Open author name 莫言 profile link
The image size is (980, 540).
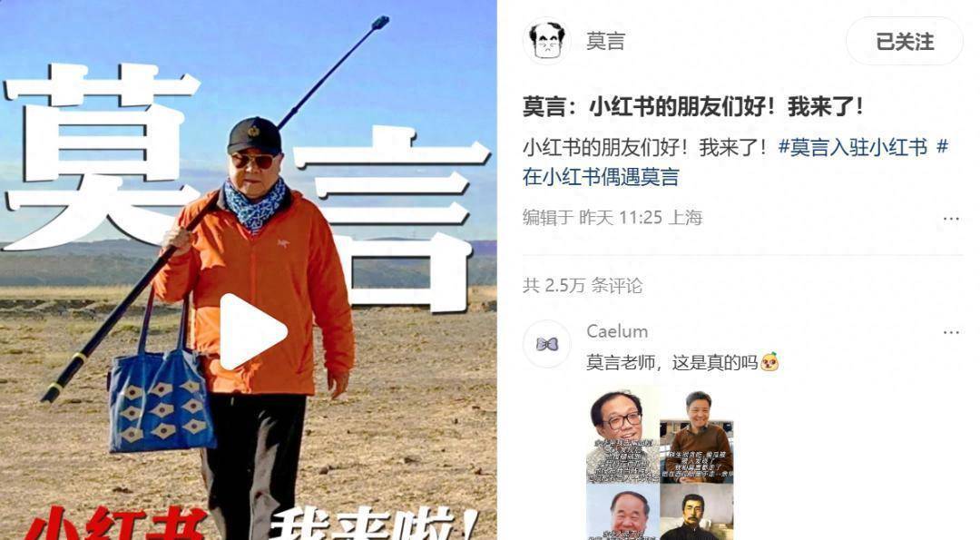(605, 41)
